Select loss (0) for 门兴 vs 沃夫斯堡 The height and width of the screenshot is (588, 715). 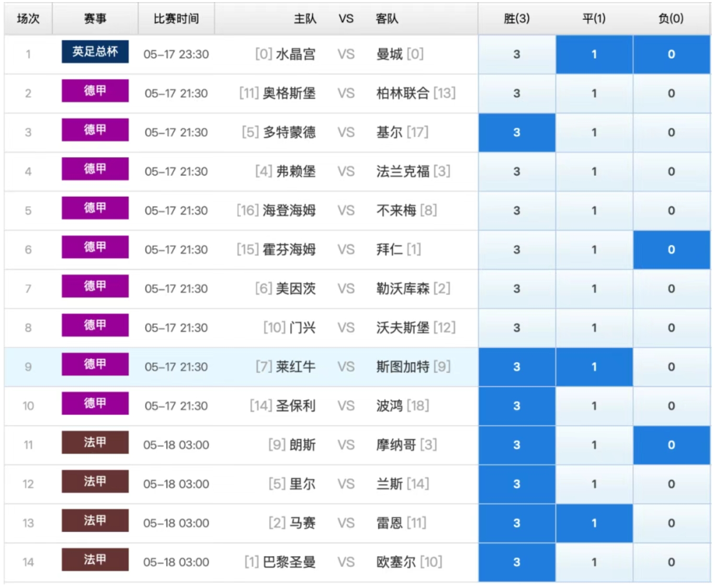(x=672, y=328)
